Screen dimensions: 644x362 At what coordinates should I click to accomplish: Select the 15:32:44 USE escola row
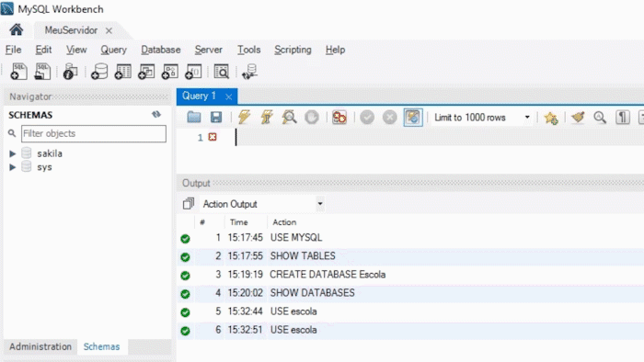[410, 311]
